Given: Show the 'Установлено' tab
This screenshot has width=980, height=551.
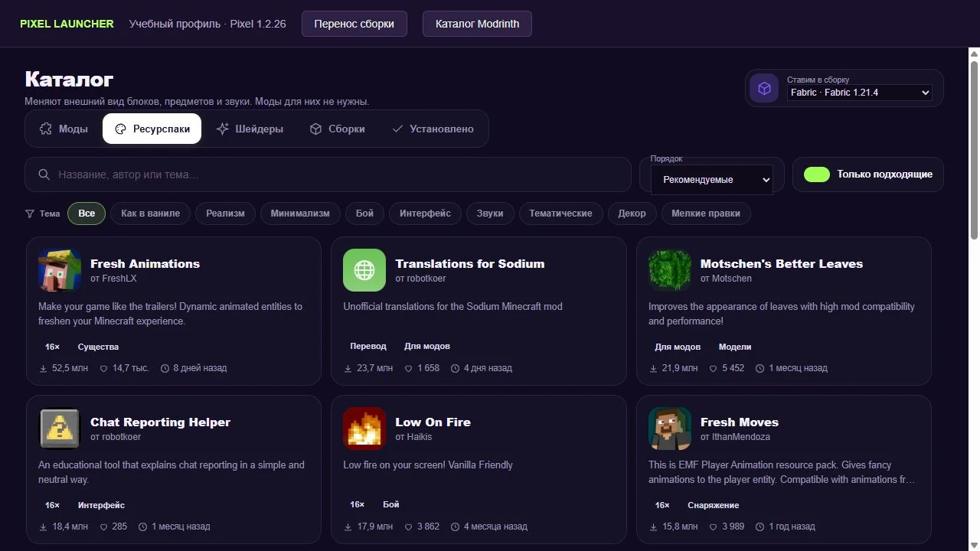Looking at the screenshot, I should tap(433, 129).
